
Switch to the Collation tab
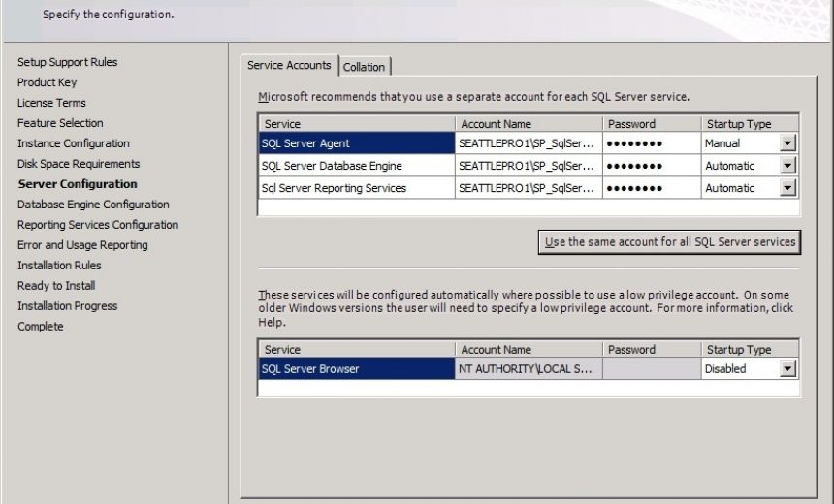tap(365, 67)
